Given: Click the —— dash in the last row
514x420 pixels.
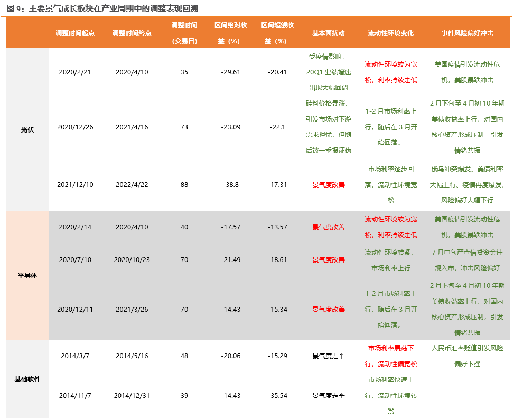Looking at the screenshot, I should [x=467, y=396].
